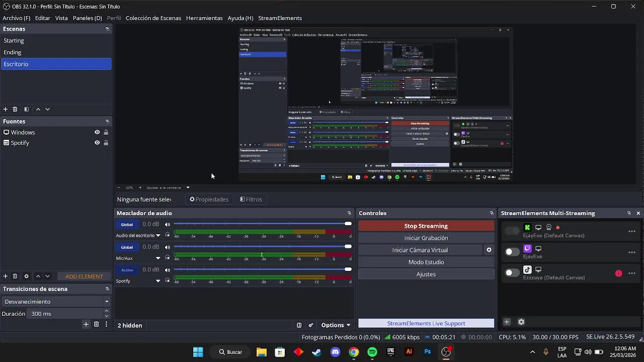Open the Vista menu

61,18
